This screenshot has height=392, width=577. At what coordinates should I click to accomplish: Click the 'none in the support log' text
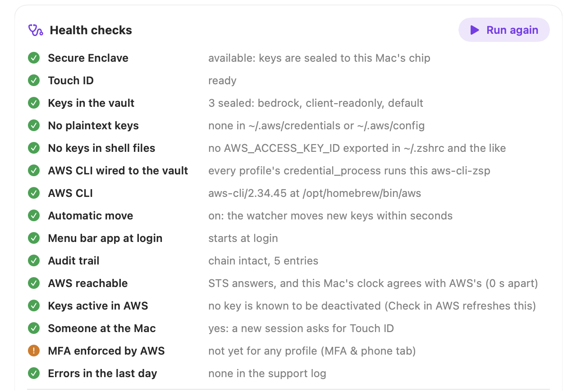(x=267, y=374)
